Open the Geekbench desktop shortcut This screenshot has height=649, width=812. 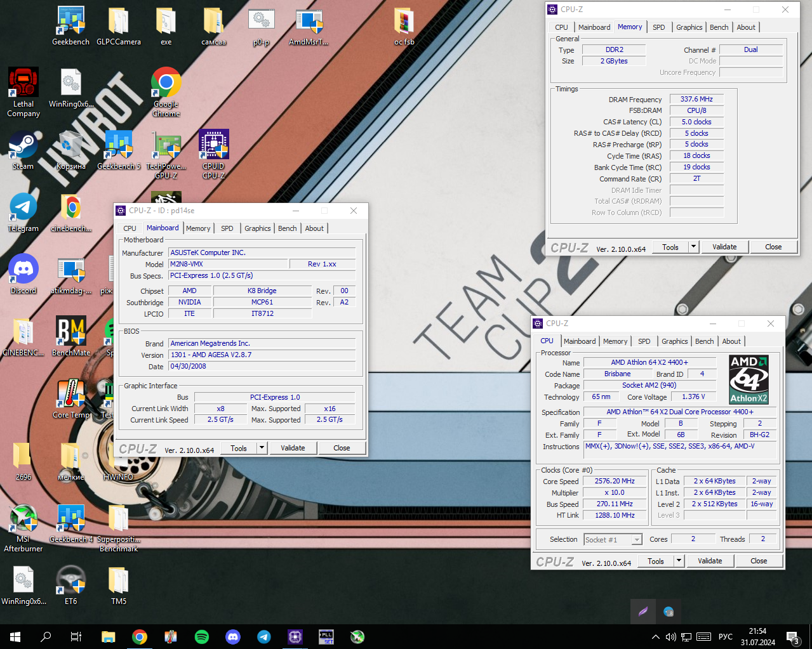pyautogui.click(x=70, y=26)
